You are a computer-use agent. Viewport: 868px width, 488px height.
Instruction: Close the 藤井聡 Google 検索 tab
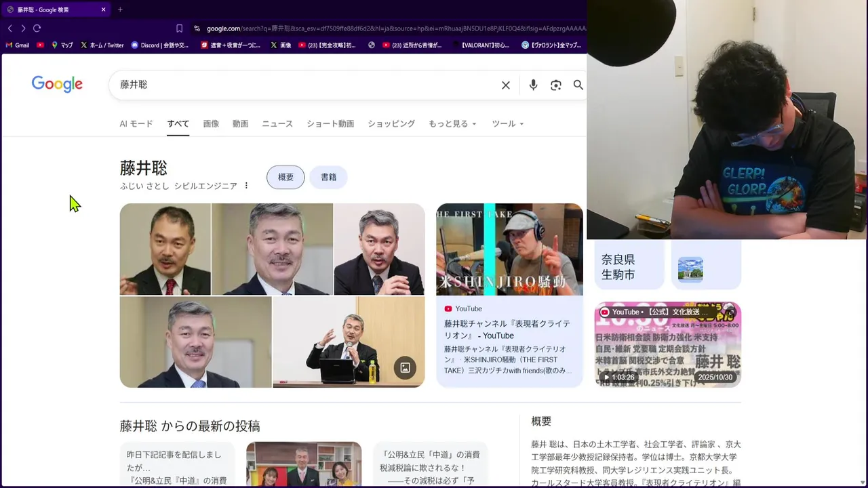coord(103,9)
